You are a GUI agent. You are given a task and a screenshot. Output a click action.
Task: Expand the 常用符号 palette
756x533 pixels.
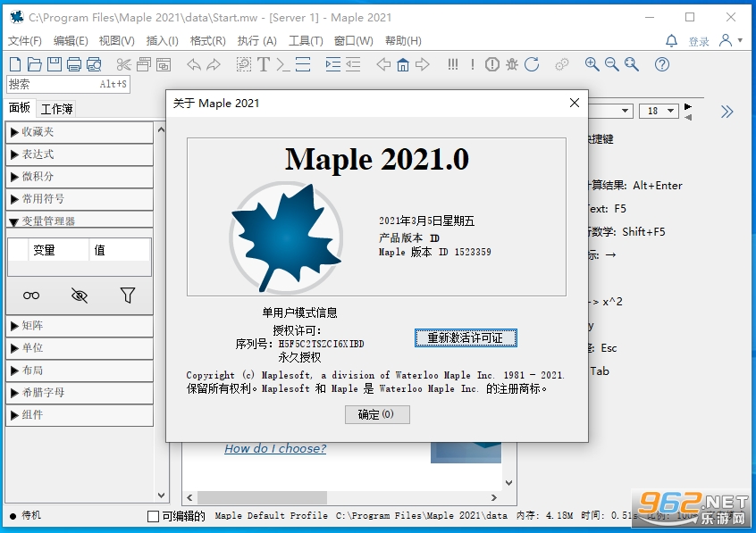pyautogui.click(x=80, y=198)
